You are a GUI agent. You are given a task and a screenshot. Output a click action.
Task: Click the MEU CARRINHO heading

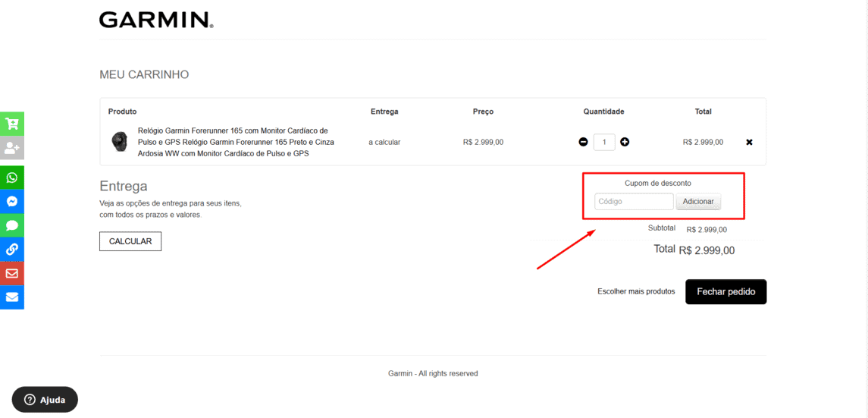(x=144, y=74)
